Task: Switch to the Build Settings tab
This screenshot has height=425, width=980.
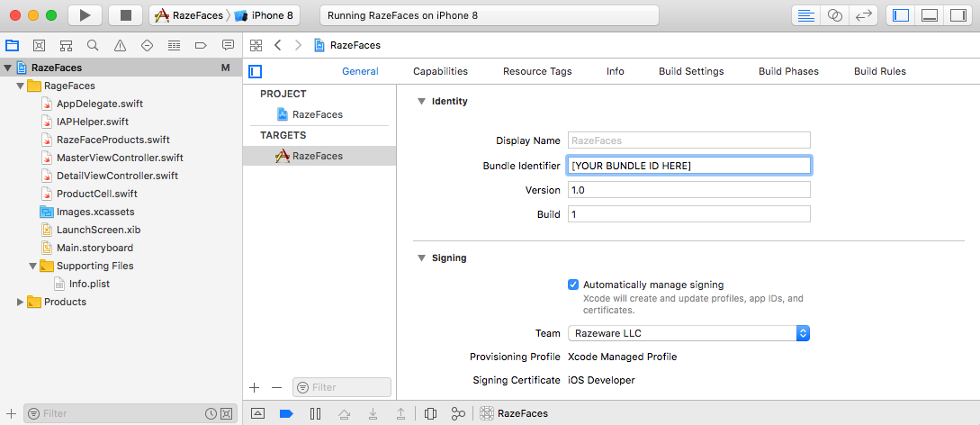Action: click(x=691, y=71)
